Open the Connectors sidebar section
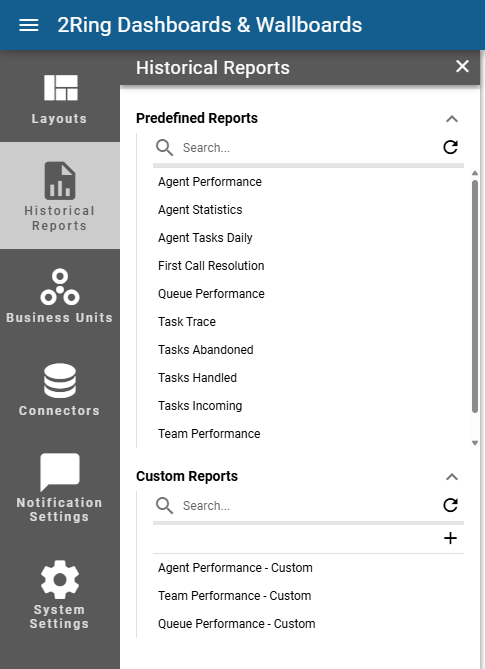The image size is (485, 669). tap(60, 390)
